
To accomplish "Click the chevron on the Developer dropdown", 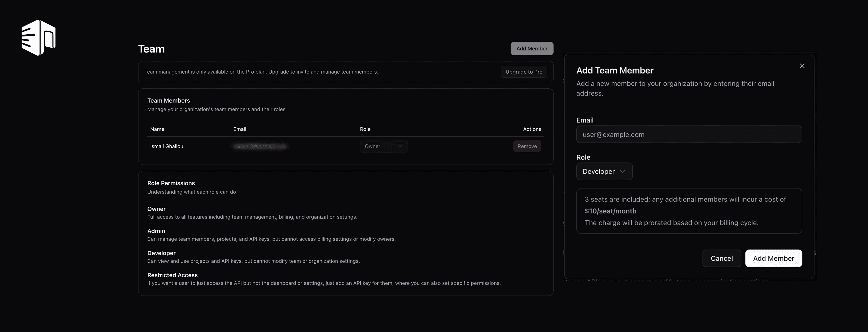I will (x=623, y=171).
